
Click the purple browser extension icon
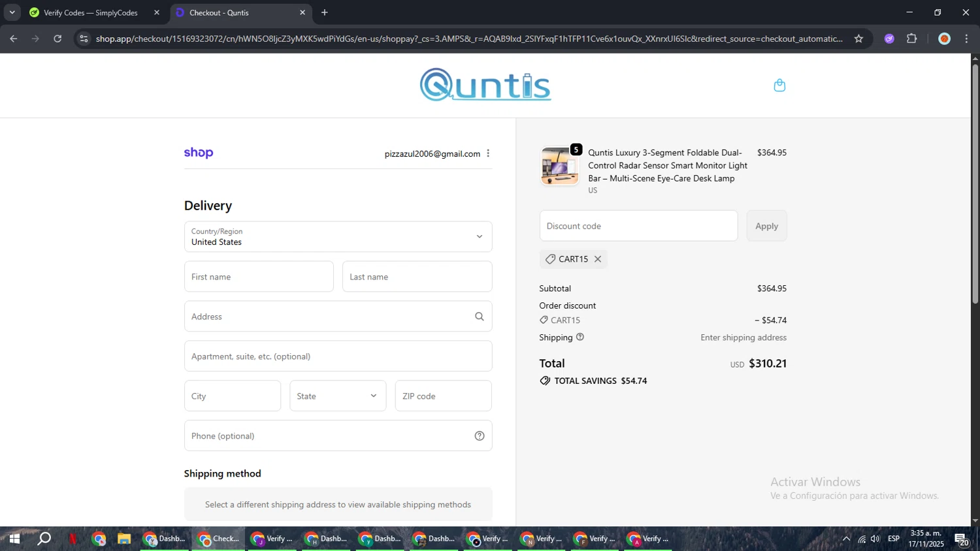(x=889, y=39)
